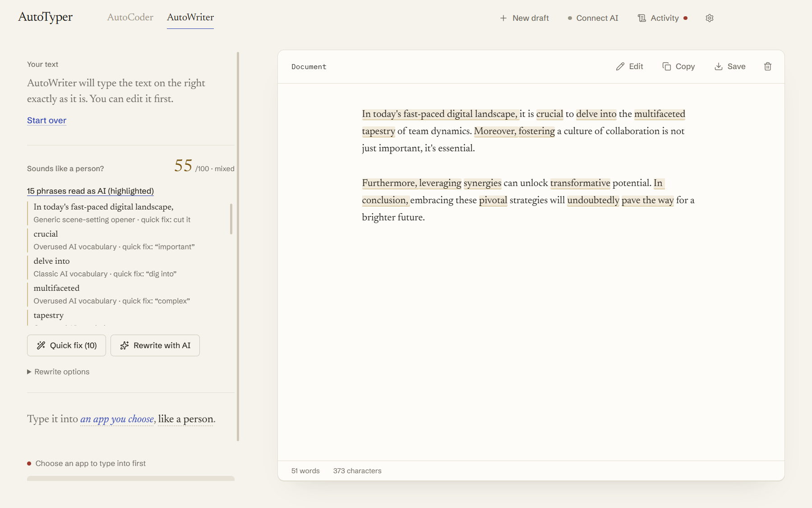This screenshot has height=508, width=812.
Task: Click highlighted 'Moreover, fostering' in the document
Action: point(514,131)
